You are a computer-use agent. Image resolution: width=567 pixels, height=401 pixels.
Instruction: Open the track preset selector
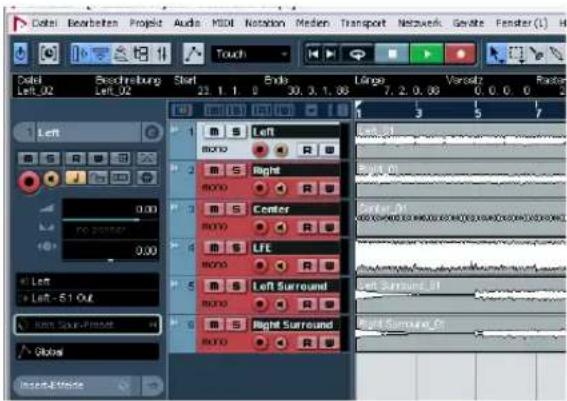(x=88, y=325)
